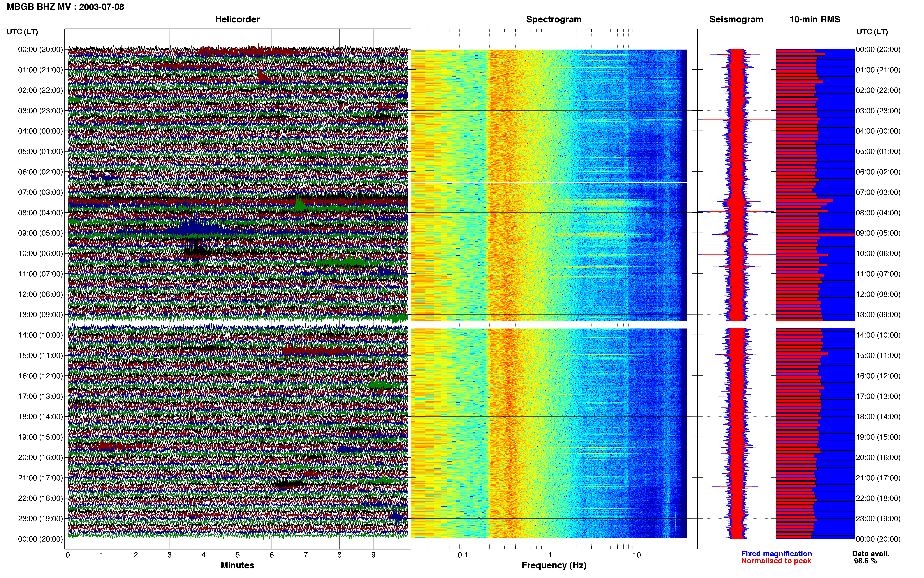Click the '98.6 %' availability value
This screenshot has width=924, height=578.
click(x=865, y=561)
